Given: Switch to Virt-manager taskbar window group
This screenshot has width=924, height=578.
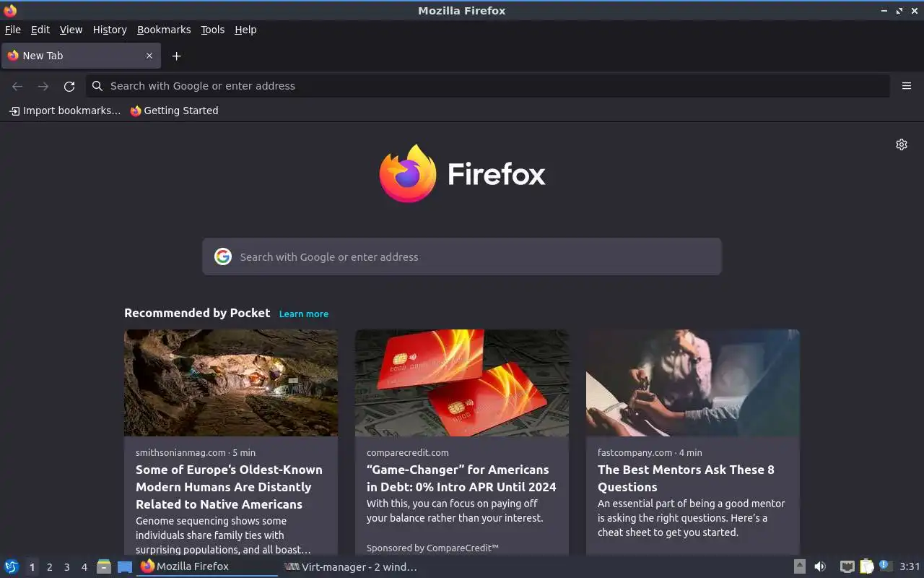Looking at the screenshot, I should pos(351,566).
